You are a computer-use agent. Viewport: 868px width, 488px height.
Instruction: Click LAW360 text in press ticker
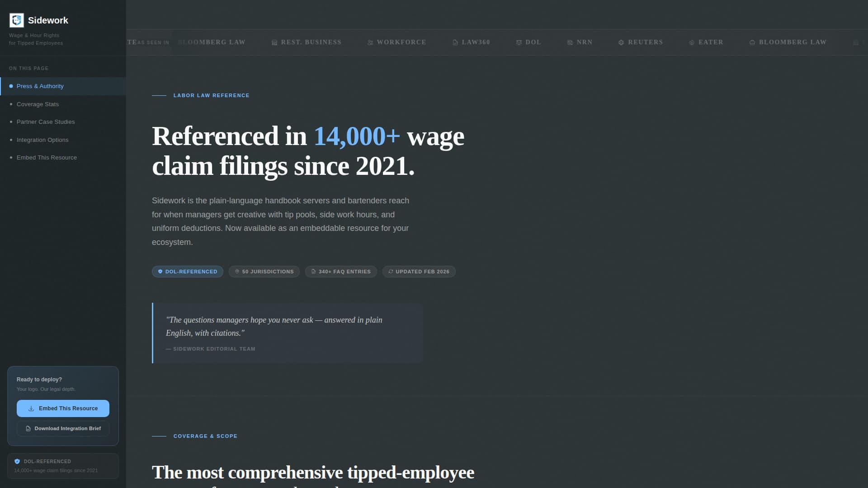coord(476,42)
